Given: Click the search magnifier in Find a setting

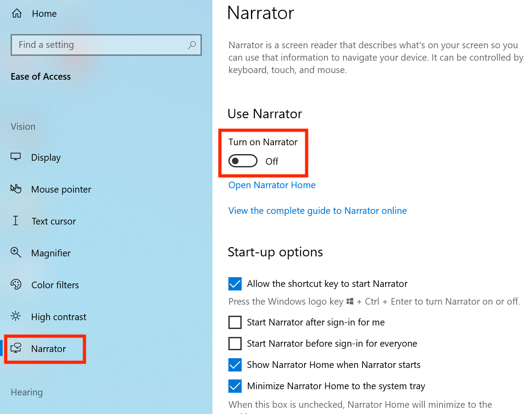Looking at the screenshot, I should click(x=192, y=45).
